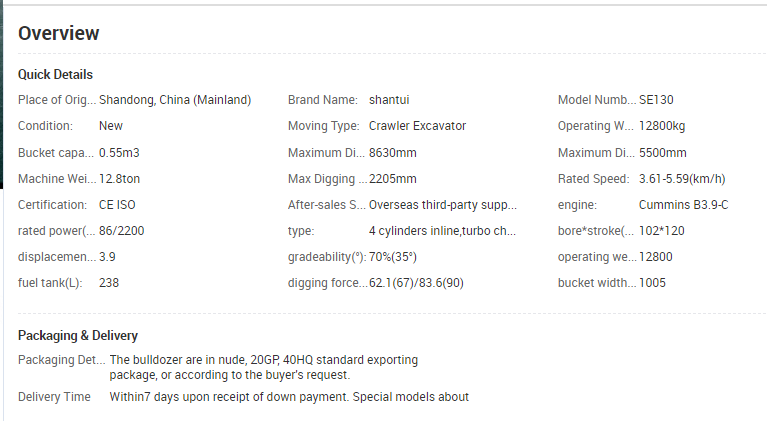Click the Delivery Time label
The width and height of the screenshot is (767, 421).
[54, 397]
